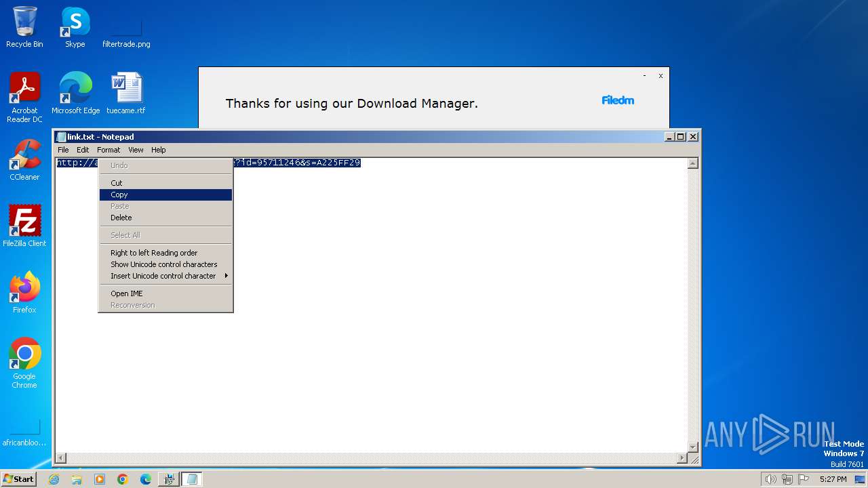
Task: Switch to the download manager taskbar item
Action: pos(169,479)
